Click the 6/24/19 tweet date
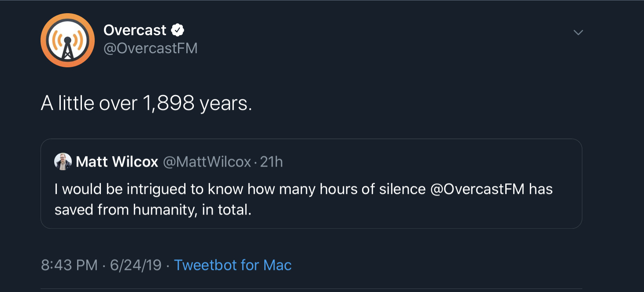Viewport: 644px width, 292px height. 136,265
